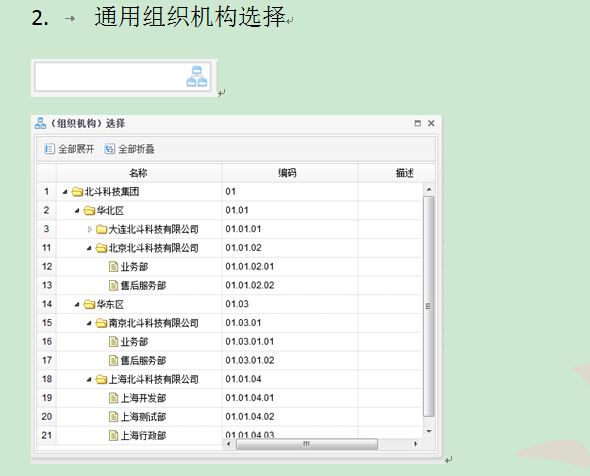The height and width of the screenshot is (476, 590).
Task: Maximize the 组织机构 selection dialog
Action: pos(418,123)
